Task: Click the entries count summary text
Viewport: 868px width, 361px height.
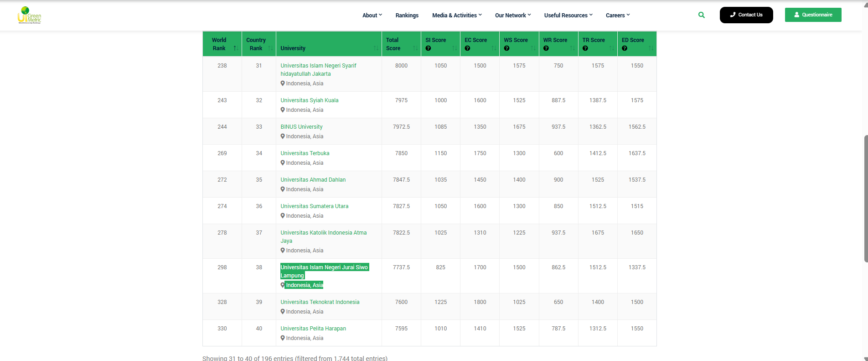Action: [x=295, y=358]
